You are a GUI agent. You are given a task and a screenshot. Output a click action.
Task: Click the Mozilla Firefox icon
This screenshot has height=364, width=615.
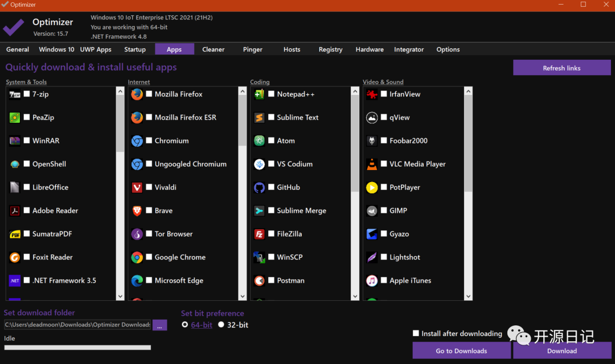[x=137, y=94]
